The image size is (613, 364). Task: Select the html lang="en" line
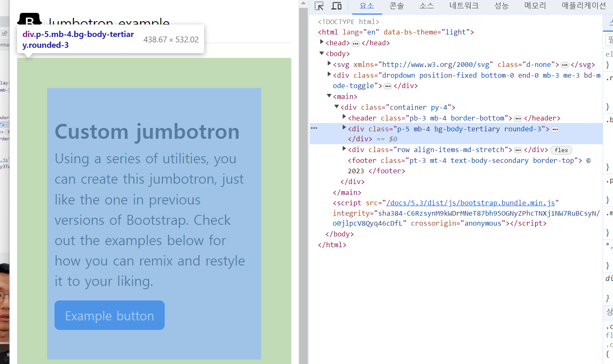[396, 32]
